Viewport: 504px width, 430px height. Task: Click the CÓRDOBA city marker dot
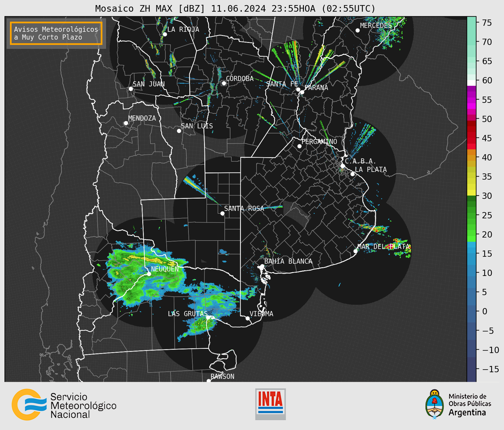click(x=224, y=83)
